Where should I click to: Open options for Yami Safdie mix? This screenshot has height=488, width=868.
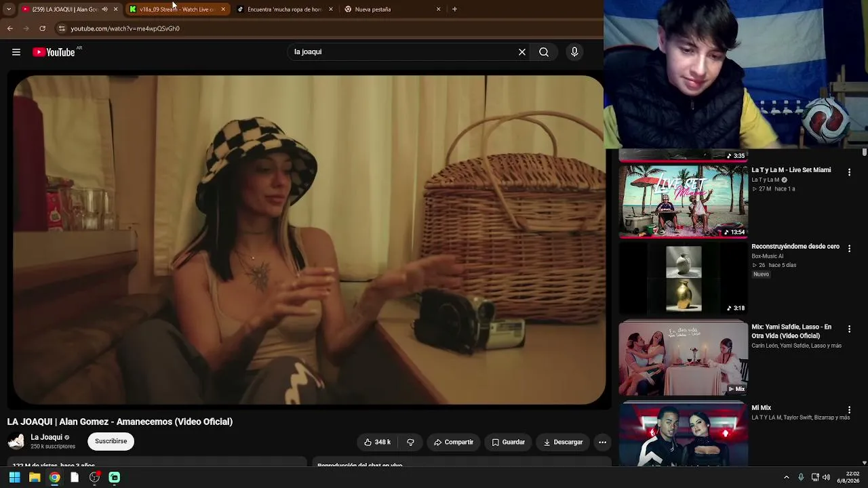click(849, 329)
